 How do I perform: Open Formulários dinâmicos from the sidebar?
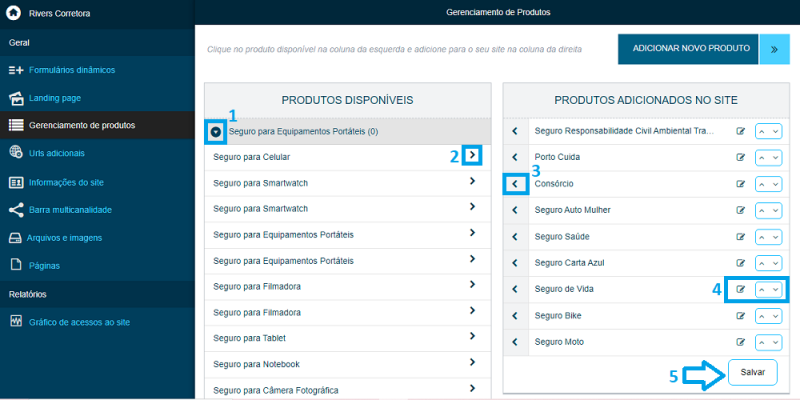click(71, 70)
